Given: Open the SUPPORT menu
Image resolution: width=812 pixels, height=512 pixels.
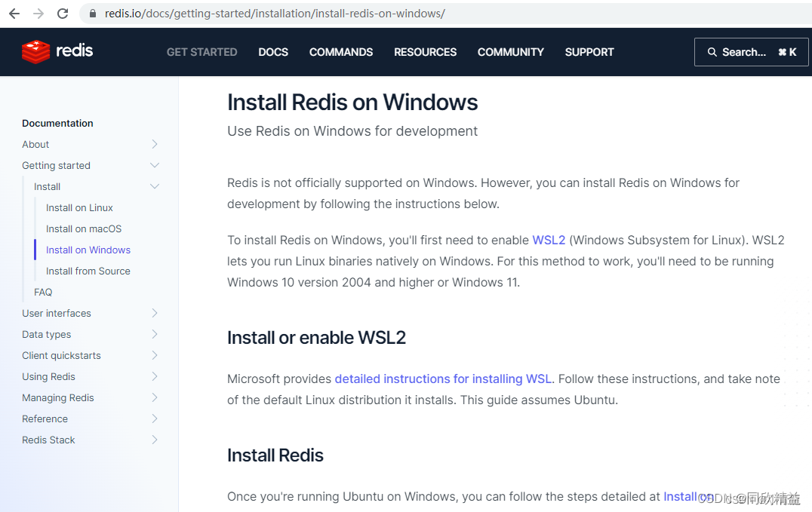Looking at the screenshot, I should [589, 52].
